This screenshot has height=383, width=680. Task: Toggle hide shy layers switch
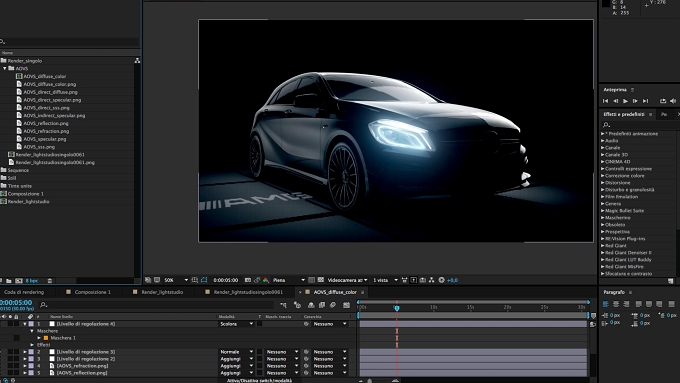click(x=311, y=305)
